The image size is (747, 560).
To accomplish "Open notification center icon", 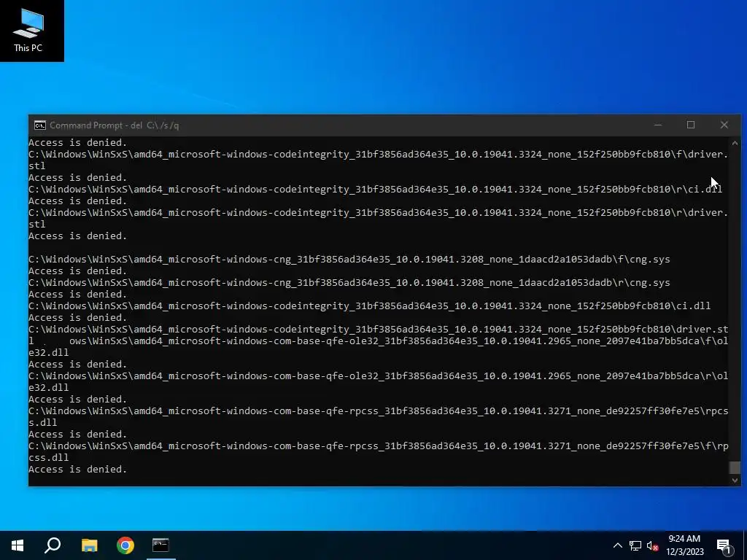I will [724, 546].
